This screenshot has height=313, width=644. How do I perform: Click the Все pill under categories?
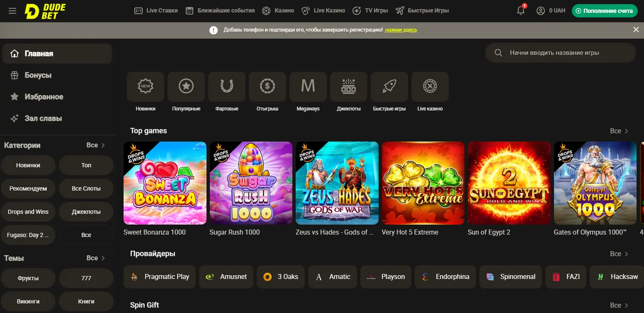[x=86, y=235]
